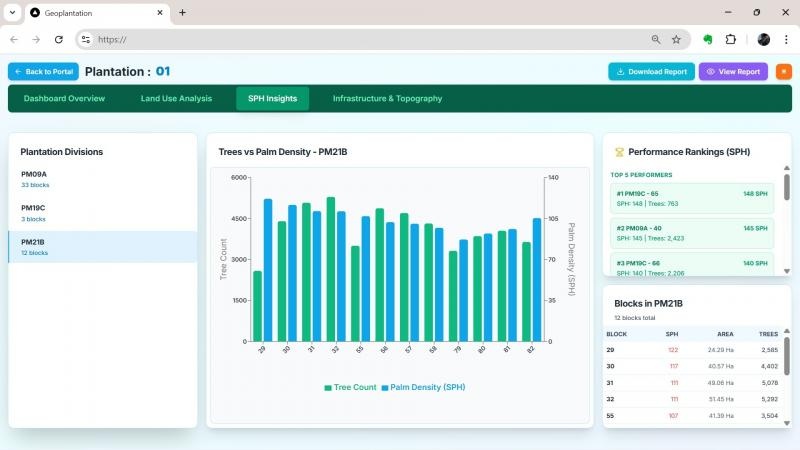This screenshot has width=800, height=450.
Task: Select the SPH Insights tab
Action: click(x=272, y=98)
